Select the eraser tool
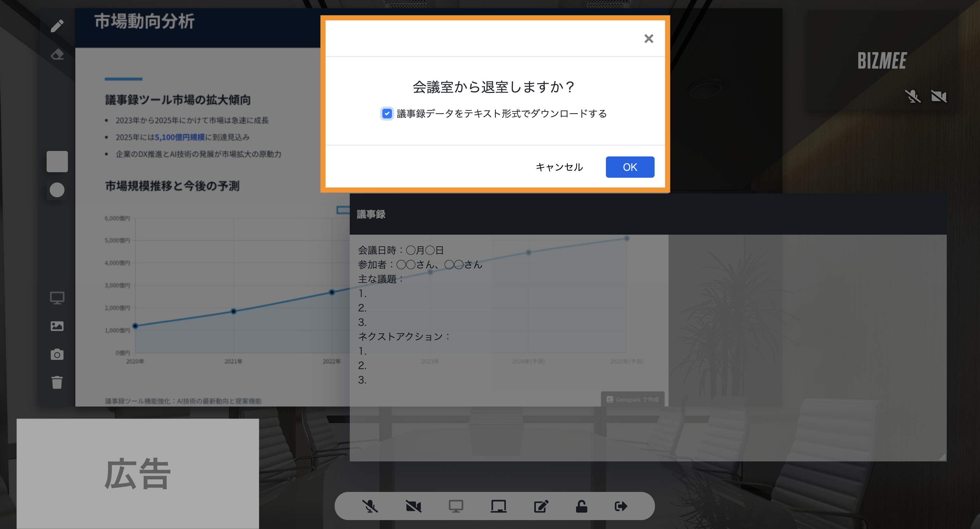The image size is (980, 529). coord(57,55)
